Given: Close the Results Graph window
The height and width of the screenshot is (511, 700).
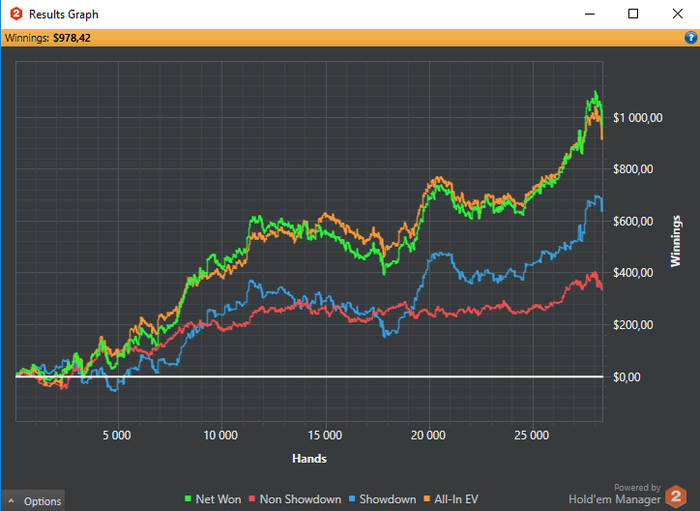Looking at the screenshot, I should tap(678, 14).
